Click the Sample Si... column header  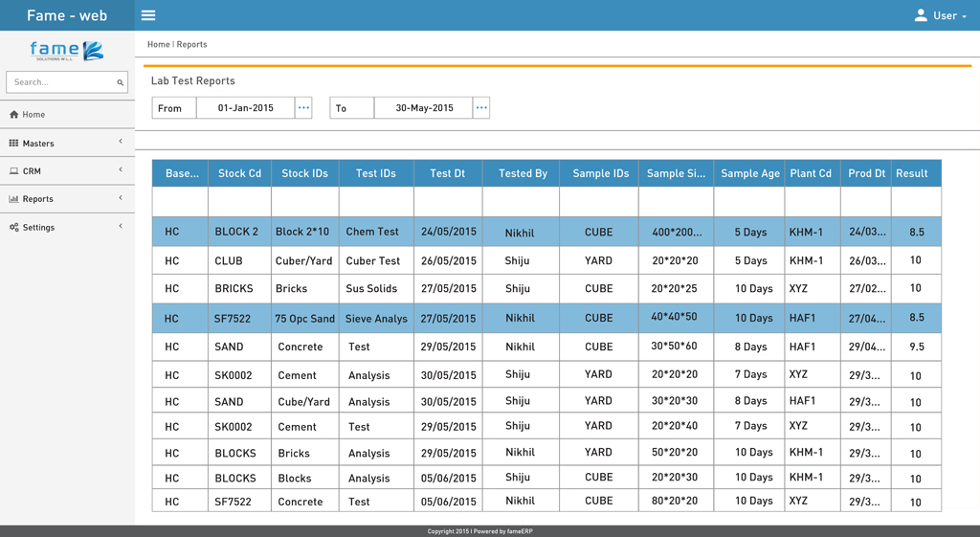[677, 173]
